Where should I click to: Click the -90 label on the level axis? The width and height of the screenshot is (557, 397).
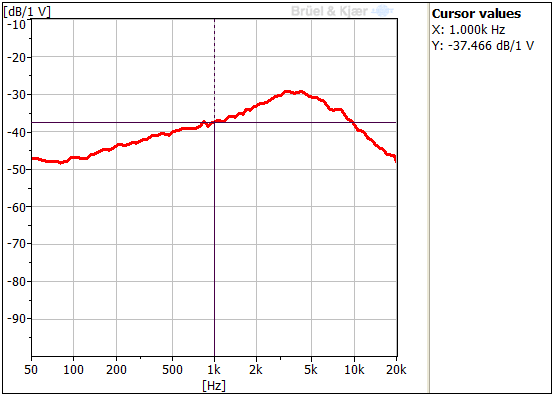(x=17, y=319)
